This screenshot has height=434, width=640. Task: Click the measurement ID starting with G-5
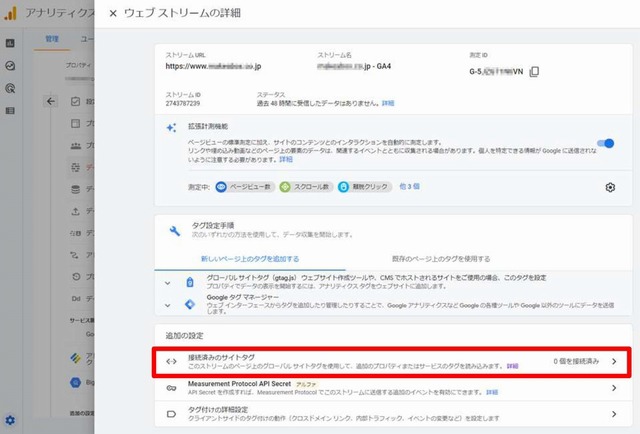click(x=496, y=71)
